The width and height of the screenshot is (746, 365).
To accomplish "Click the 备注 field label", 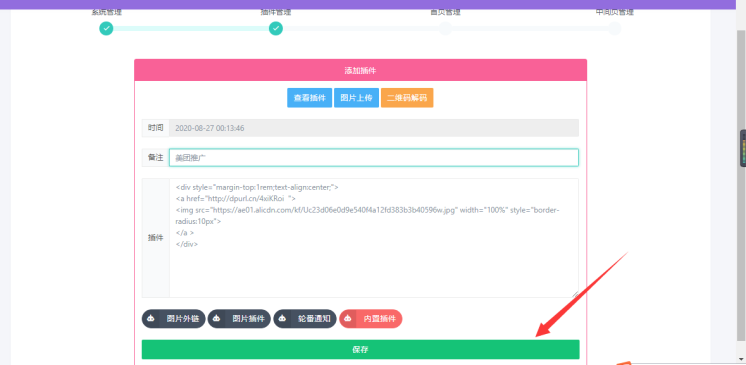I will click(x=156, y=158).
